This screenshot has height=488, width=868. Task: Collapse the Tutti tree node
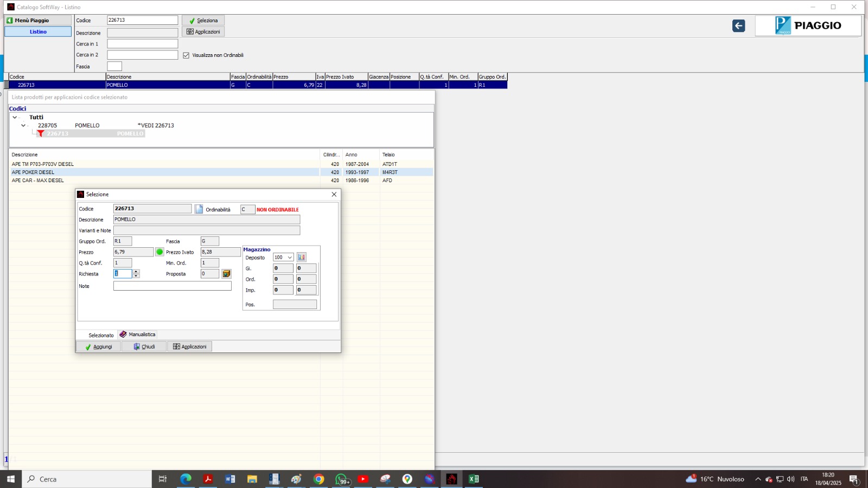click(x=15, y=118)
